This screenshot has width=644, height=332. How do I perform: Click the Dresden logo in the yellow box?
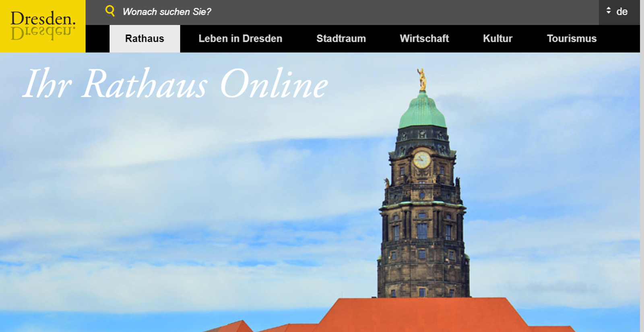(x=43, y=19)
